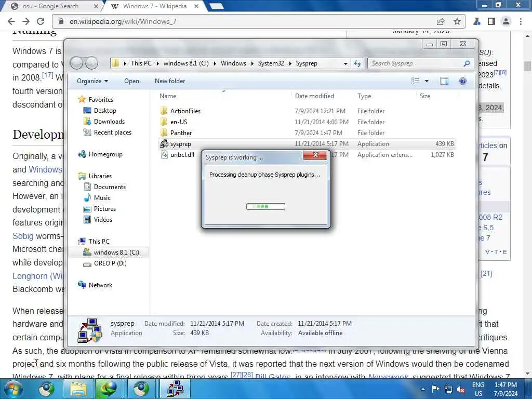
Task: Click the refresh button beside the address bar
Action: (x=357, y=63)
